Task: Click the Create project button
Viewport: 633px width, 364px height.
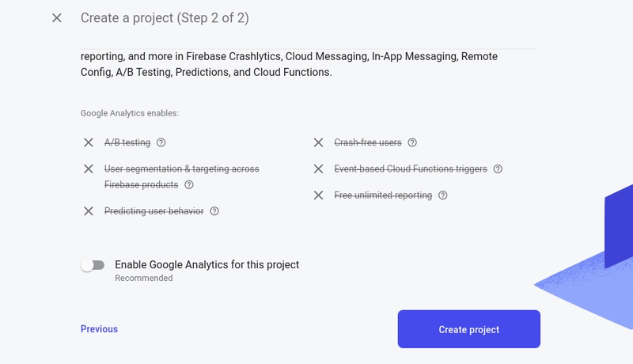Action: coord(469,329)
